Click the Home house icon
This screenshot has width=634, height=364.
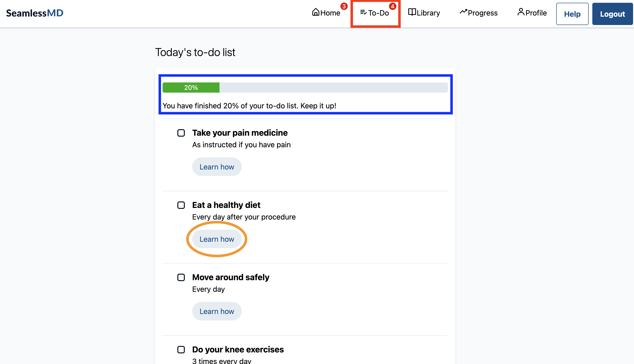(x=316, y=12)
